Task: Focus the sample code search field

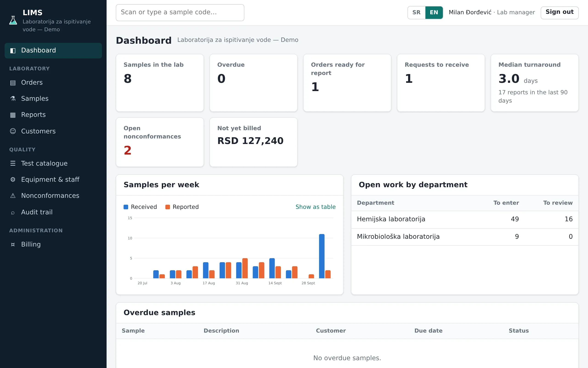Action: pyautogui.click(x=180, y=12)
